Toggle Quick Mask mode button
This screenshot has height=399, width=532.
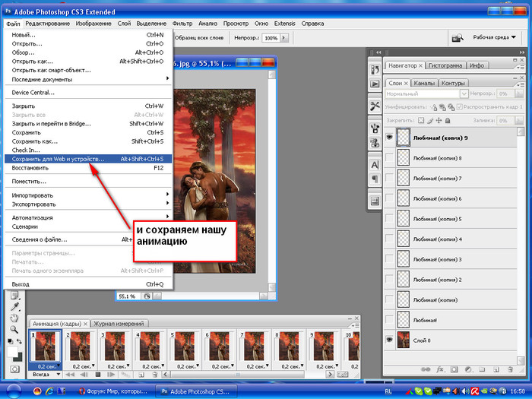click(x=14, y=369)
